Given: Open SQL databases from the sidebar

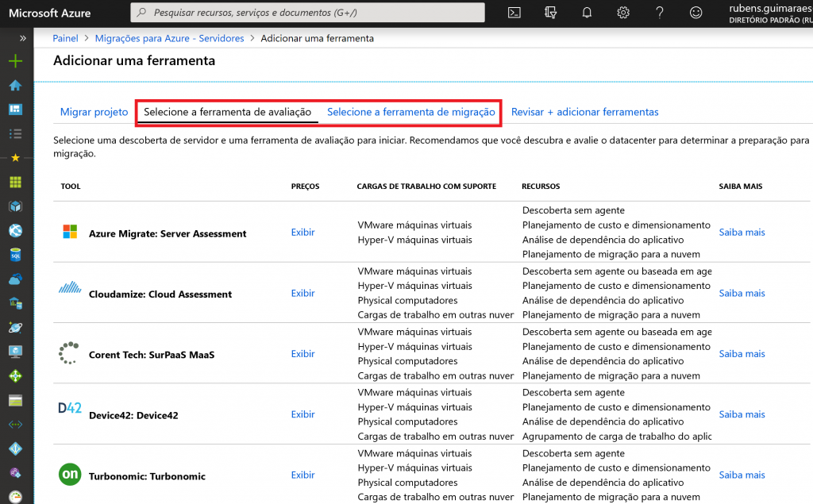Looking at the screenshot, I should click(x=15, y=256).
